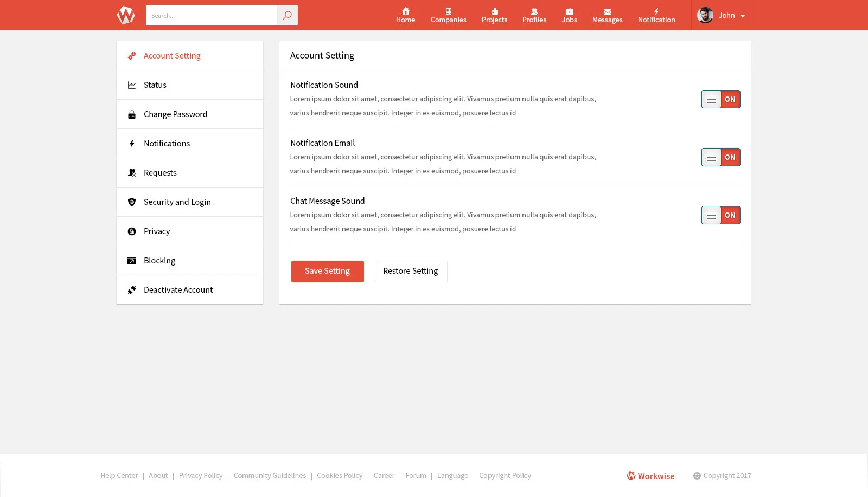Screen dimensions: 868x497
Task: Open the John profile dropdown arrow
Action: (743, 16)
